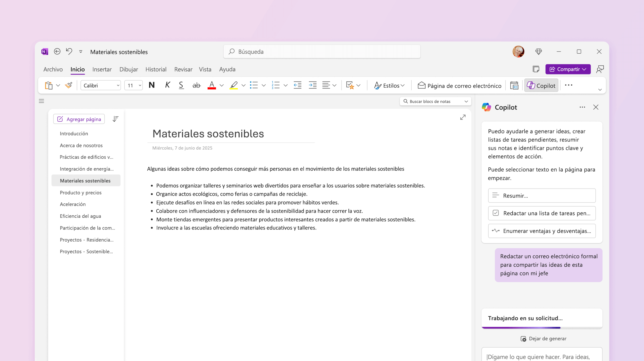
Task: Click the Paste clipboard icon
Action: pos(49,85)
